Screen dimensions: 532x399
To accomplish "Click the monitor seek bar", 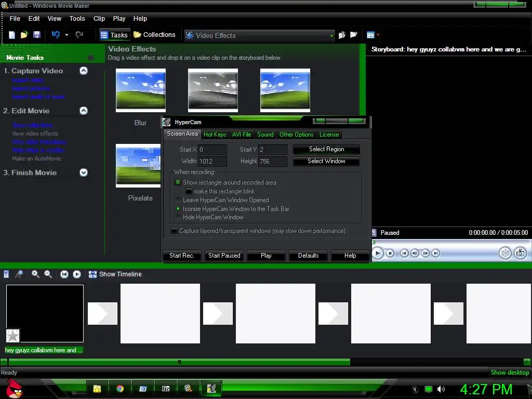I will [x=451, y=242].
